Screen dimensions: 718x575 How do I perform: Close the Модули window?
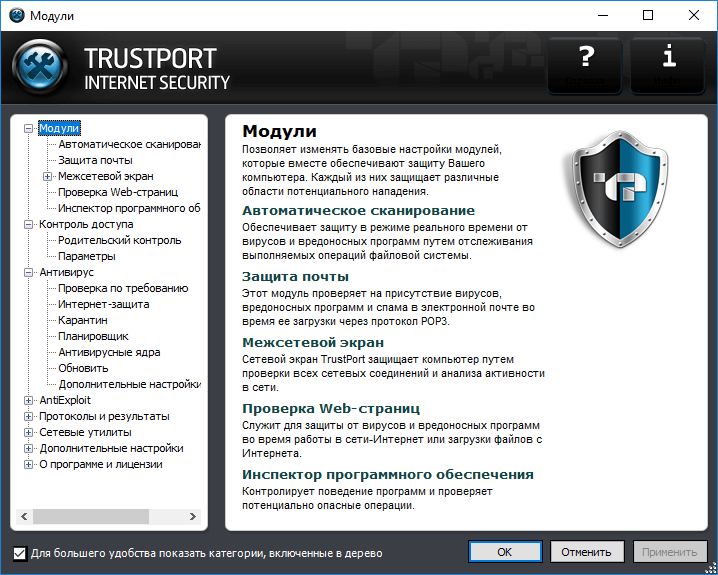point(694,16)
